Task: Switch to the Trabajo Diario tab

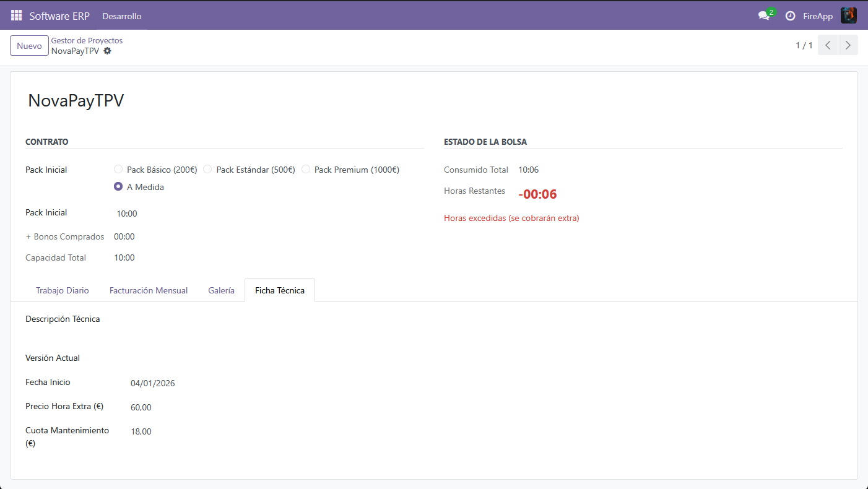Action: pyautogui.click(x=63, y=290)
